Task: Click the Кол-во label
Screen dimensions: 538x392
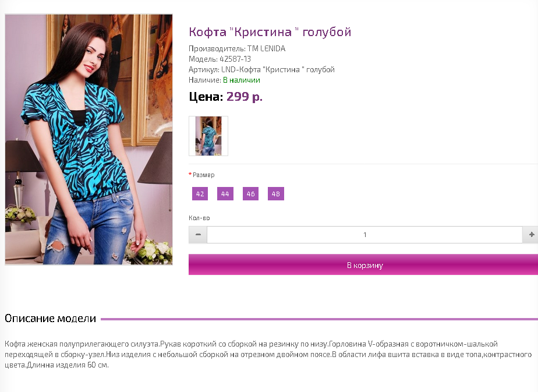Action: pos(199,218)
